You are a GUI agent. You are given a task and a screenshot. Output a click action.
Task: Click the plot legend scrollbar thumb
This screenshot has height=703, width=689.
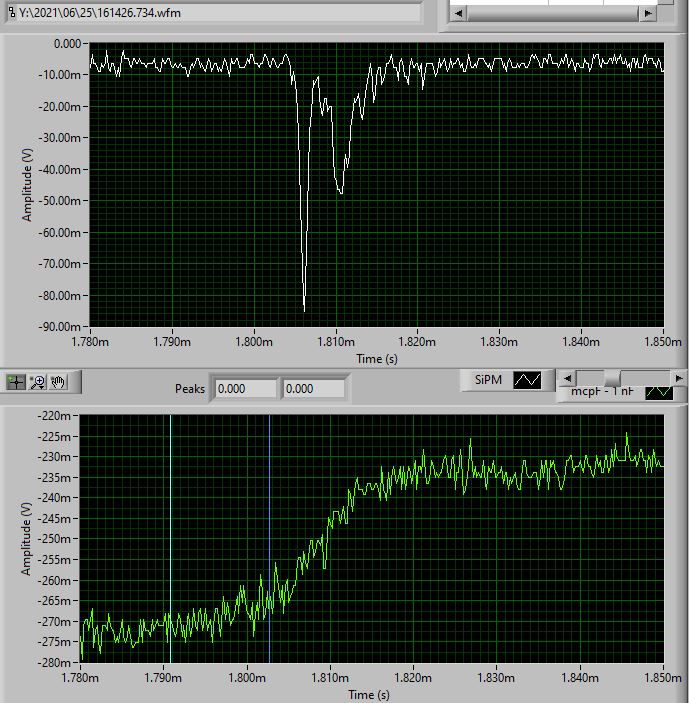click(612, 378)
